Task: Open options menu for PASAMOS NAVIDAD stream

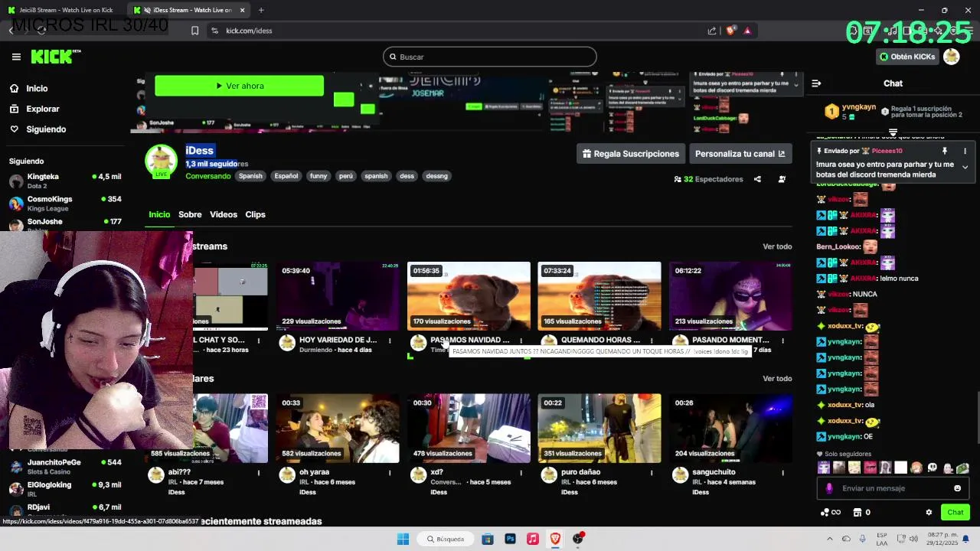Action: [x=521, y=341]
